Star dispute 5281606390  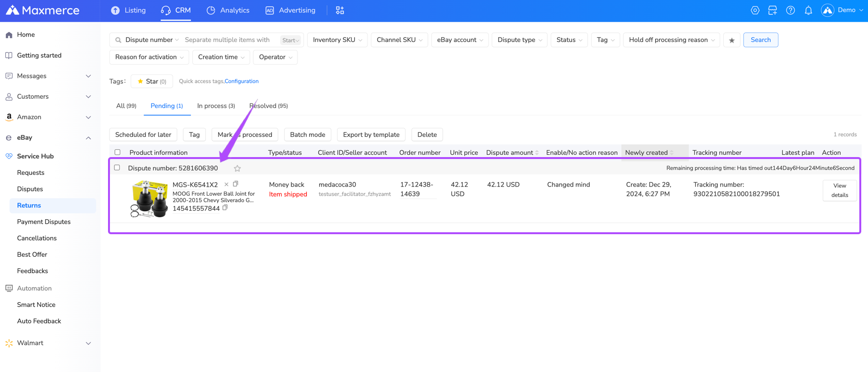237,168
